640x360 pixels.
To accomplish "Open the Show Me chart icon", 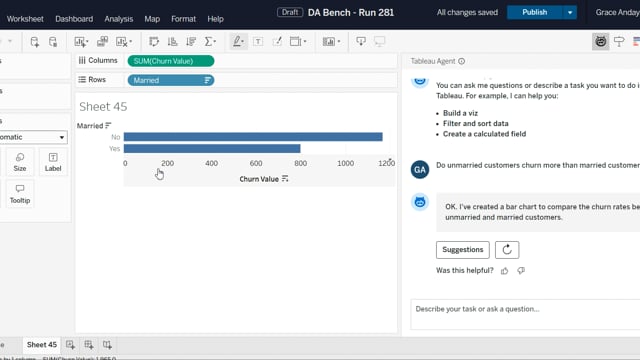I will pos(329,42).
